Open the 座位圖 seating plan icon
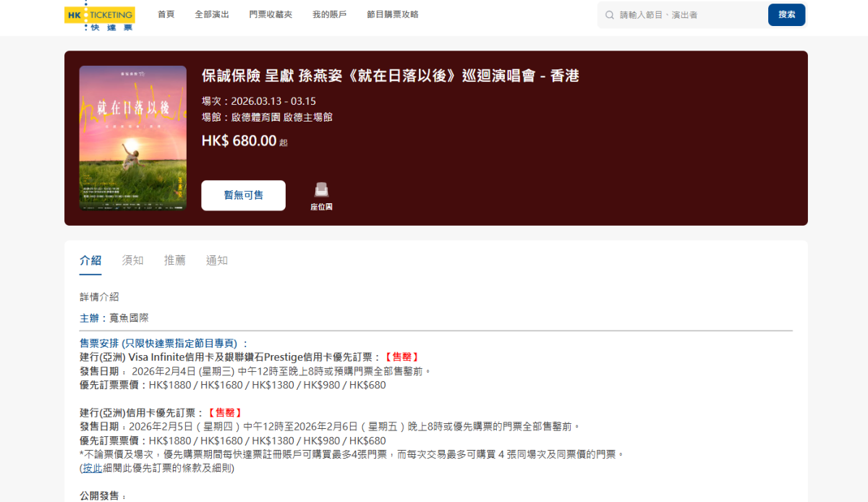868x502 pixels. [x=321, y=196]
